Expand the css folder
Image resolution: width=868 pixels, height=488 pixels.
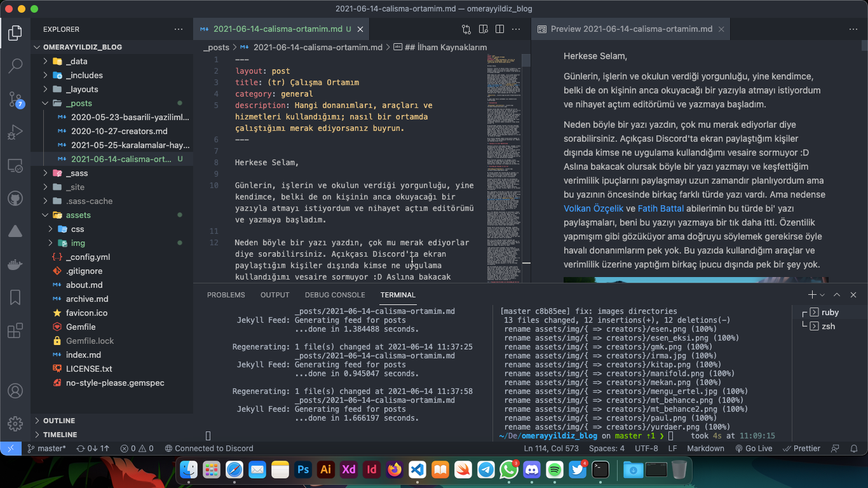click(x=112, y=229)
